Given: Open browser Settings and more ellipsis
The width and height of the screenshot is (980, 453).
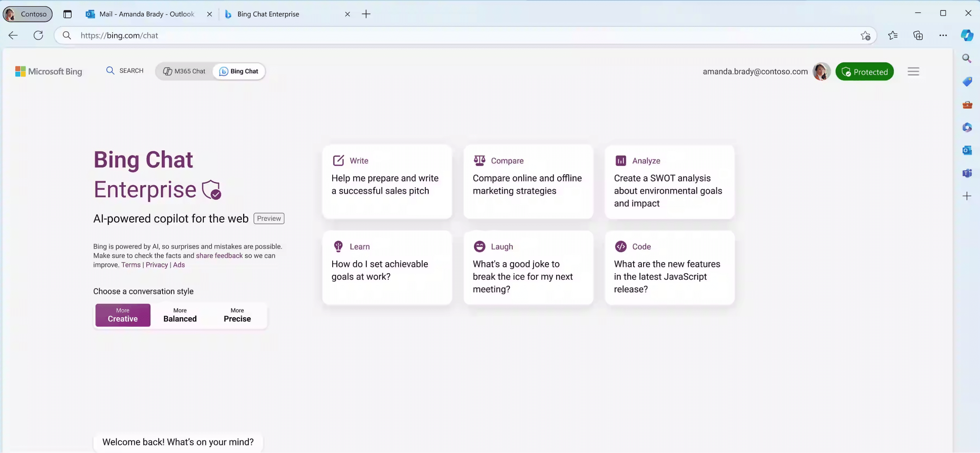Looking at the screenshot, I should click(943, 36).
